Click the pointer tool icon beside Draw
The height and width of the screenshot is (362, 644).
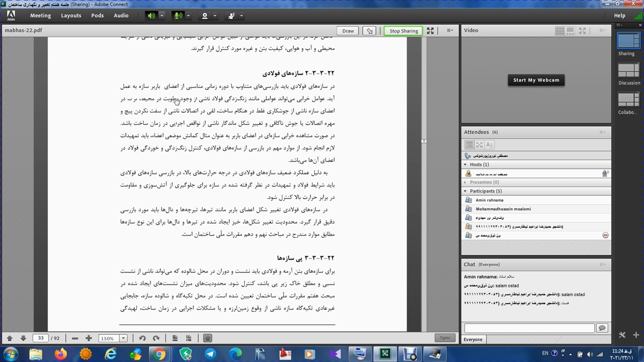click(370, 31)
